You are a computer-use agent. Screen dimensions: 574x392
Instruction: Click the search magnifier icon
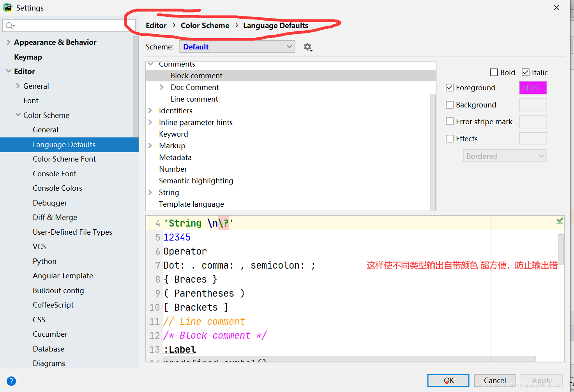tap(10, 26)
